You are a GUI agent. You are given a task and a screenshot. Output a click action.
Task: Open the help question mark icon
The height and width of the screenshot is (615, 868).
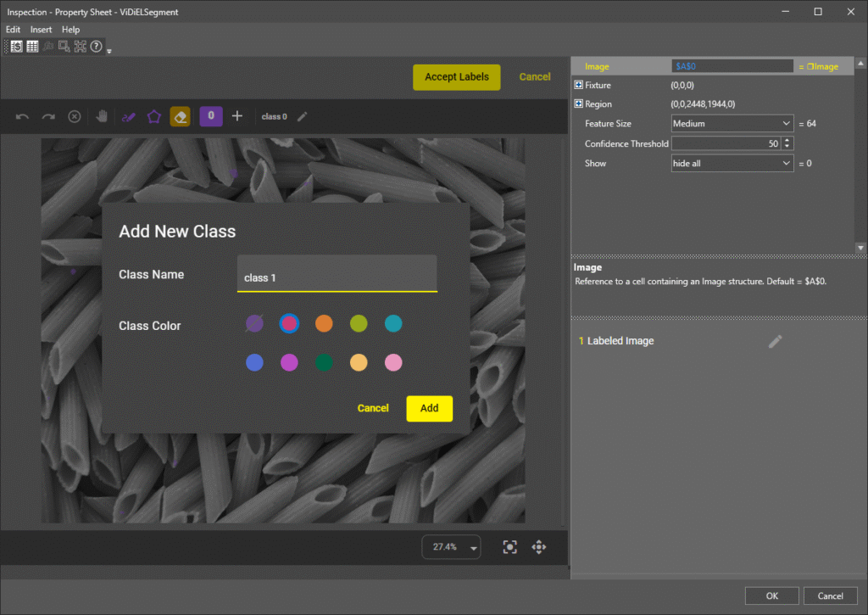(97, 47)
